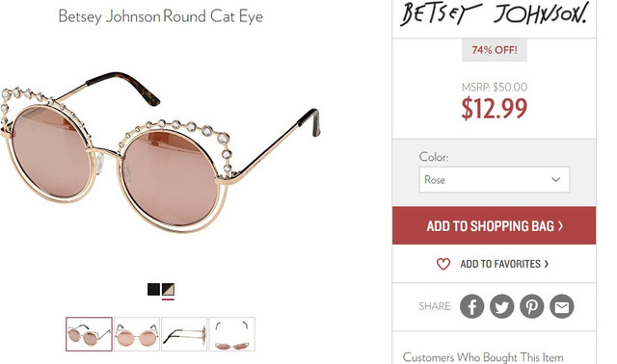617x364 pixels.
Task: Share product on Facebook
Action: coord(471,306)
